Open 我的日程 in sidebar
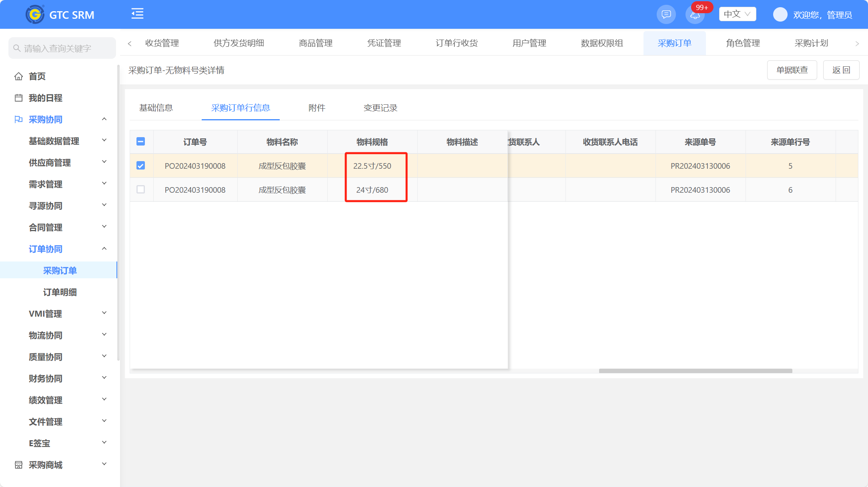Screen dimensions: 868x487 [46, 98]
